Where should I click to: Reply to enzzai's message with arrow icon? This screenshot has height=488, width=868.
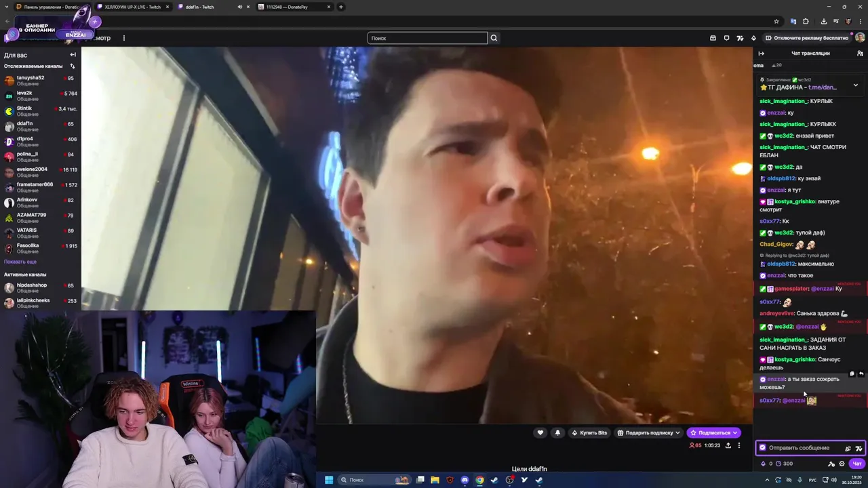click(x=861, y=373)
